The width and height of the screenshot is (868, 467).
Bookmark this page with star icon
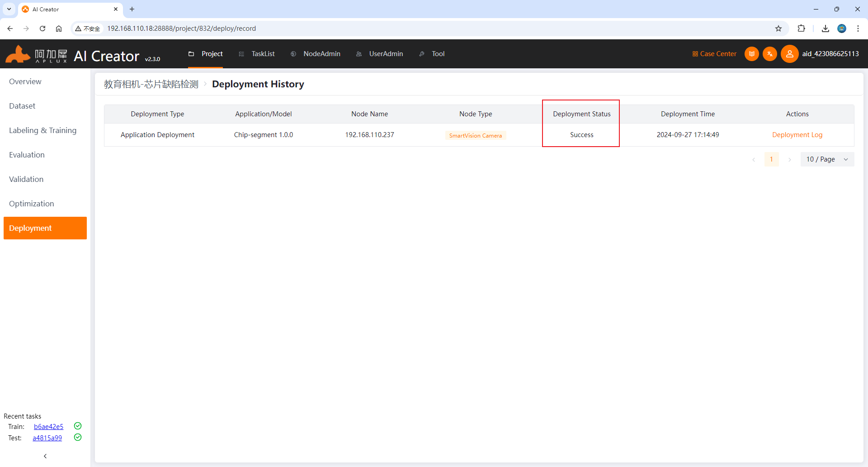coord(778,29)
